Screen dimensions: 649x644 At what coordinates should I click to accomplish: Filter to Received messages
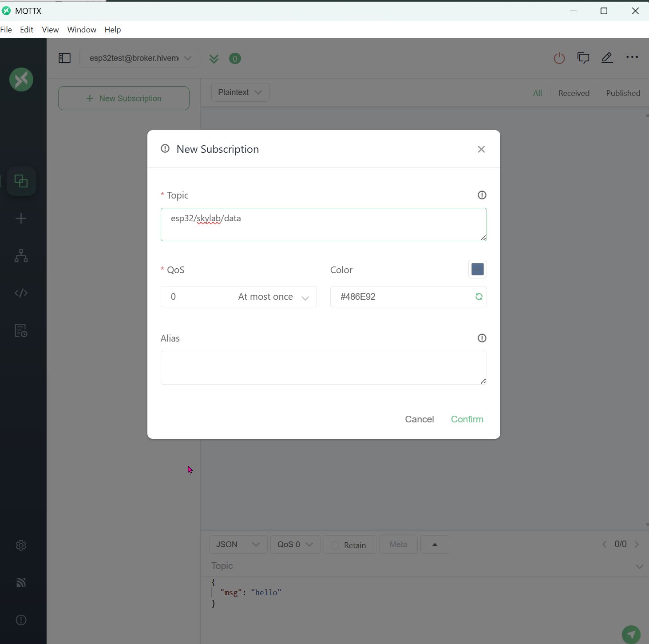[574, 93]
